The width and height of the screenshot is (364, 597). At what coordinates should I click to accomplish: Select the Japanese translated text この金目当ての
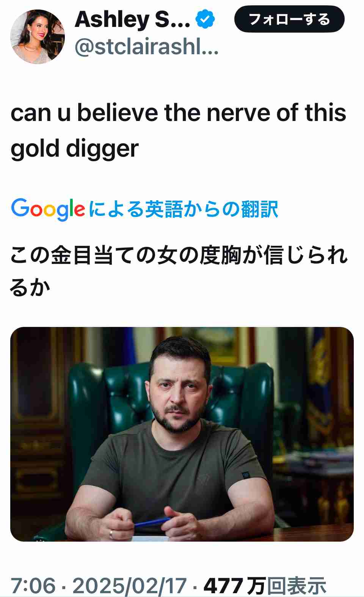(83, 255)
